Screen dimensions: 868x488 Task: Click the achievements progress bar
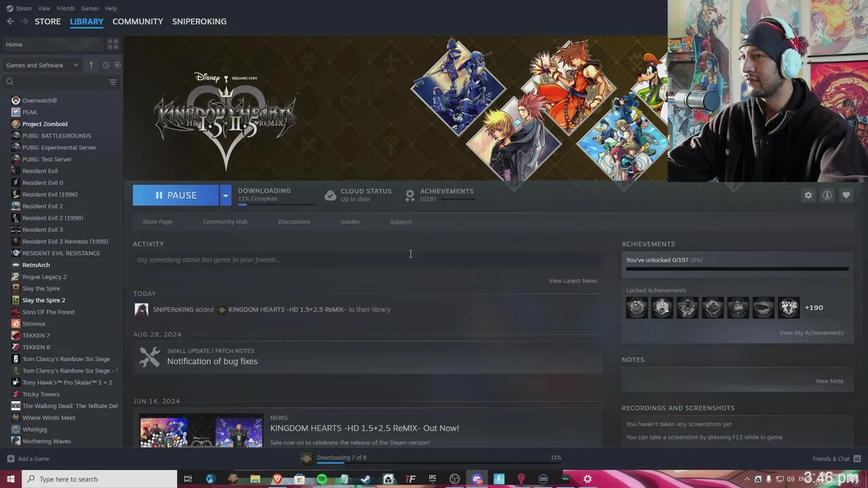pyautogui.click(x=737, y=269)
